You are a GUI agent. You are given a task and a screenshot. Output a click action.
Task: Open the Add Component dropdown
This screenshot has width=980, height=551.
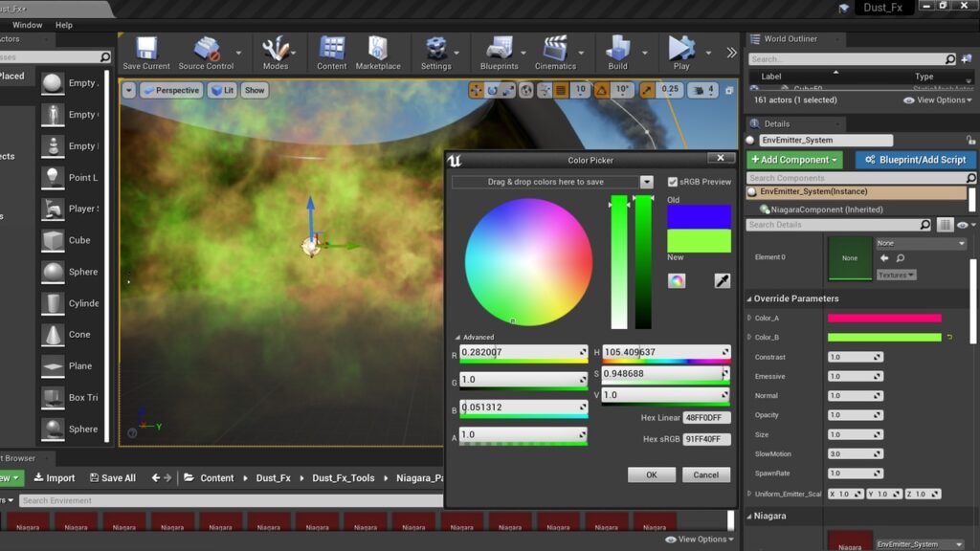tap(795, 160)
